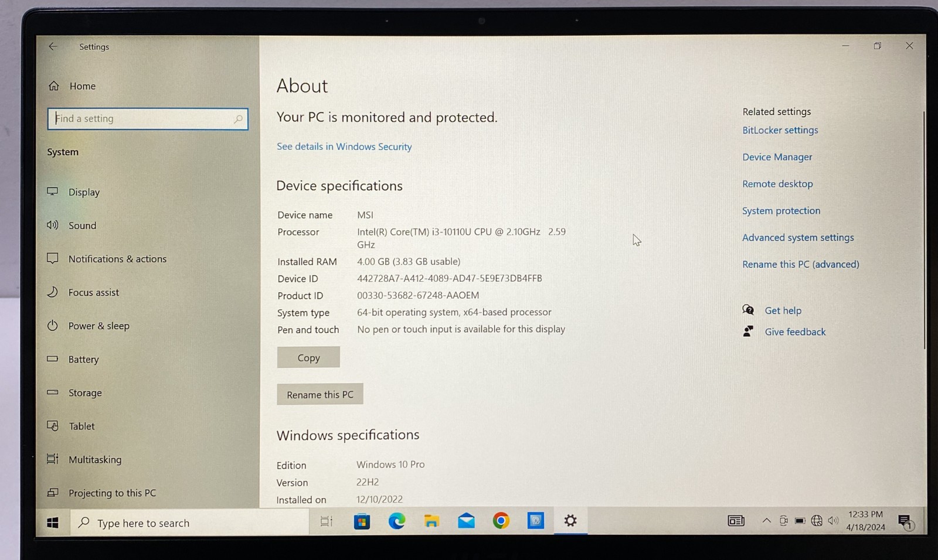Screen dimensions: 938x560
Task: Click the magnifier icon in search box
Action: [x=238, y=119]
